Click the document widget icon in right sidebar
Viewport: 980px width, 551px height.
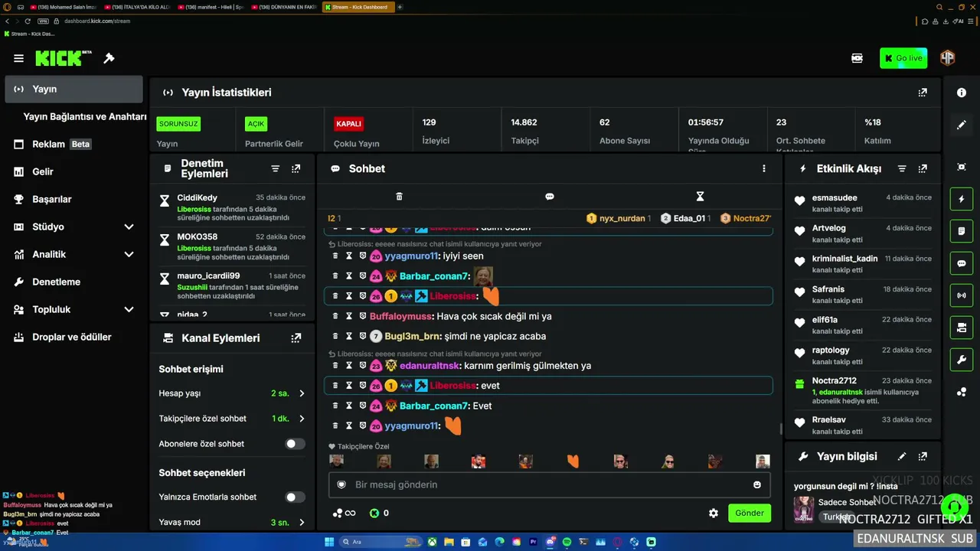tap(962, 231)
